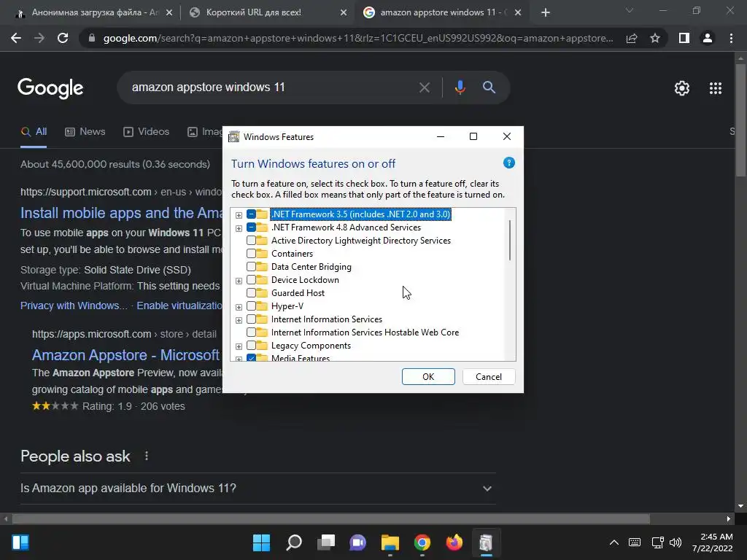Select the All search tab

tap(34, 132)
